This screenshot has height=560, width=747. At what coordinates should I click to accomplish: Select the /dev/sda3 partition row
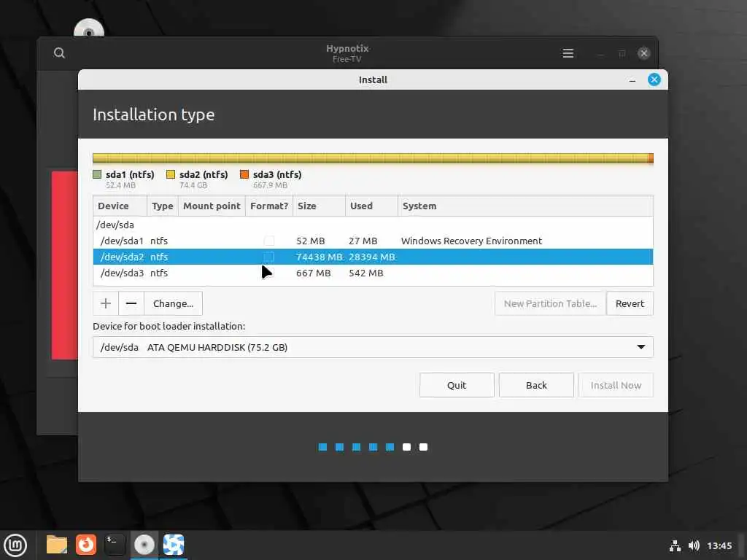373,273
